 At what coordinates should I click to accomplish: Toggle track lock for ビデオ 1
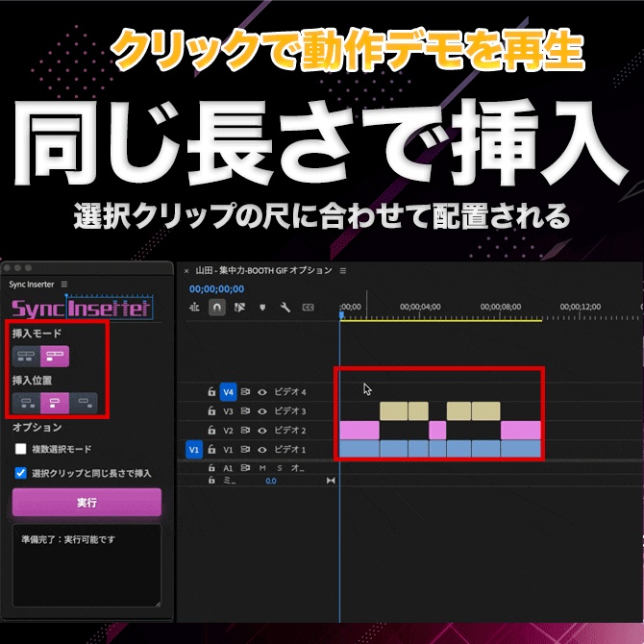(x=211, y=449)
